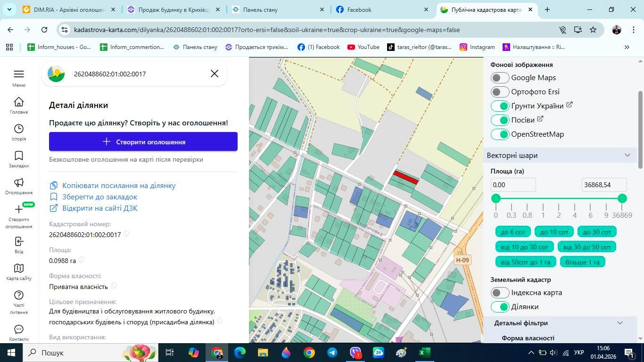Image resolution: width=644 pixels, height=362 pixels.
Task: Switch to Продаж будинку в Крихівці tab
Action: [173, 9]
